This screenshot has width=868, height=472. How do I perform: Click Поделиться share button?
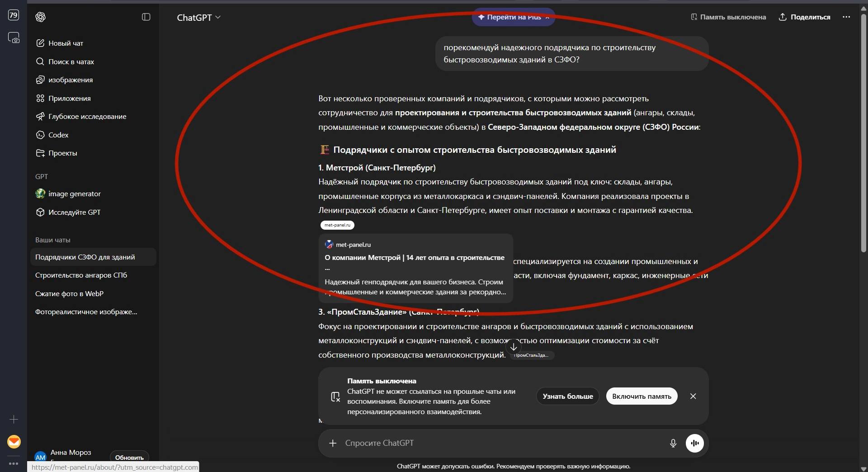804,17
